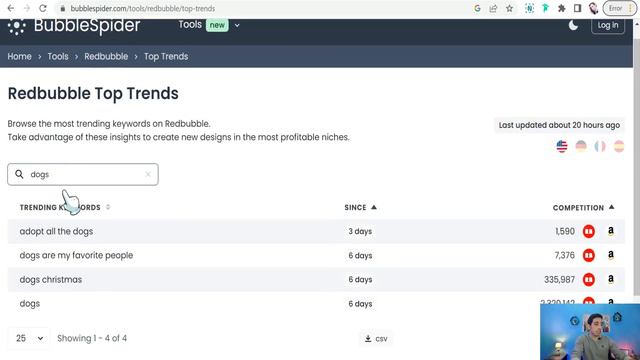Click the browser Error profile button

pos(620,8)
